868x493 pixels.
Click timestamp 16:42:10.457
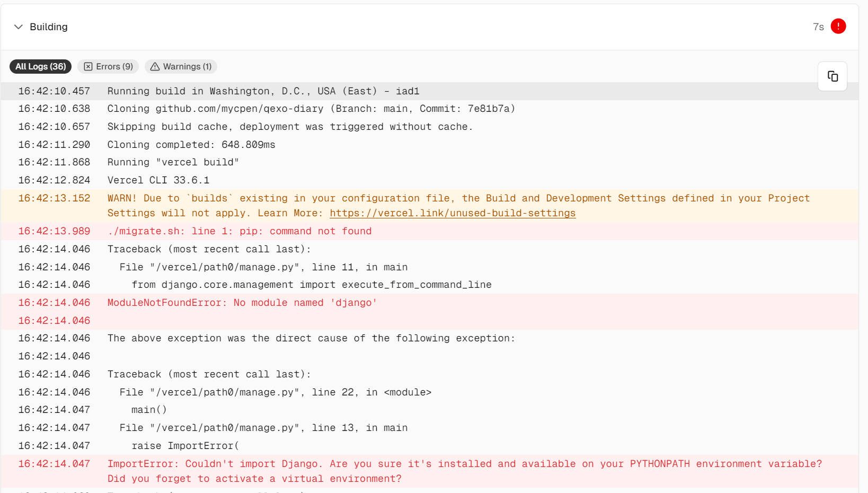(54, 91)
